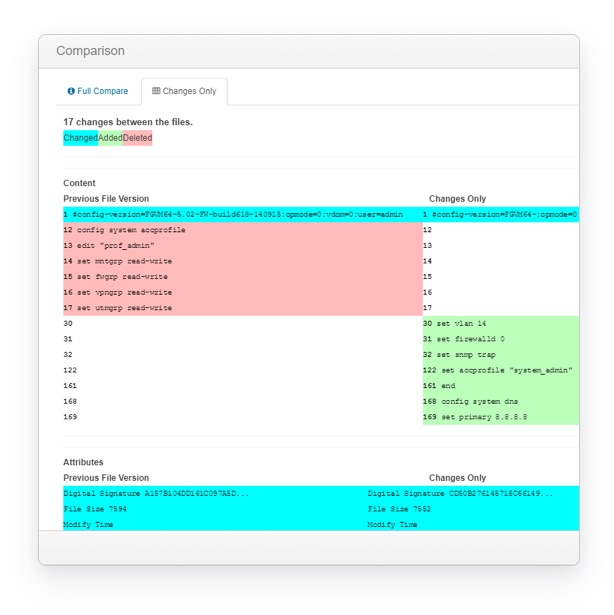Screen dimensions: 614x615
Task: Select added line 'set firewalld 0'
Action: pyautogui.click(x=501, y=339)
